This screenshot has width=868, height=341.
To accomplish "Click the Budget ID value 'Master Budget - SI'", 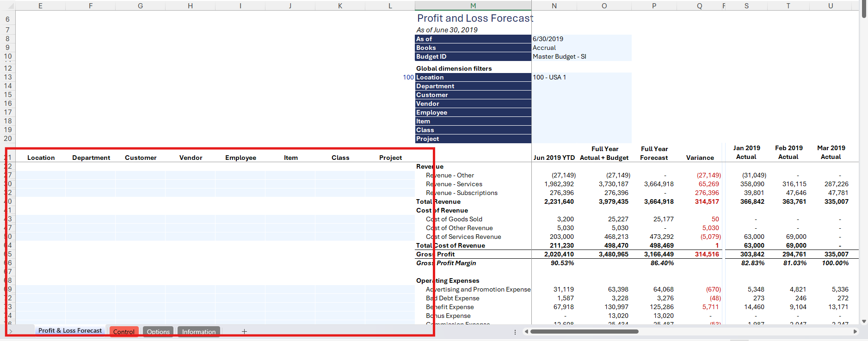I will point(560,56).
